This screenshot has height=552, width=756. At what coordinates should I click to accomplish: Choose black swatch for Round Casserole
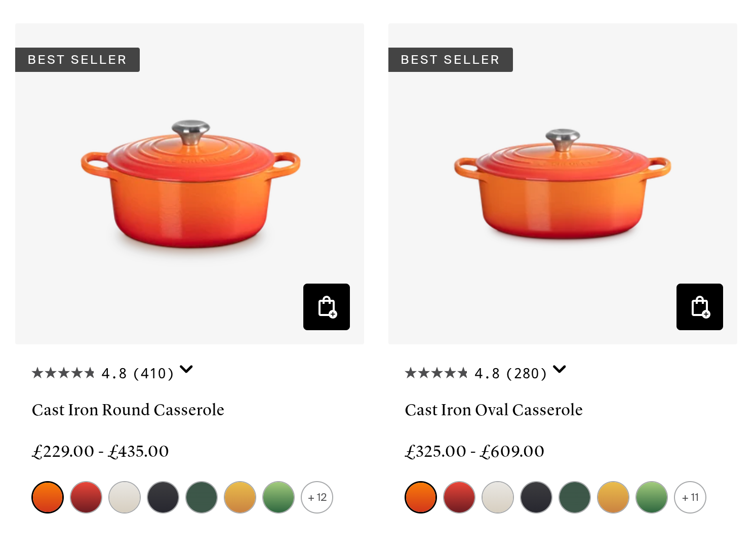(163, 497)
